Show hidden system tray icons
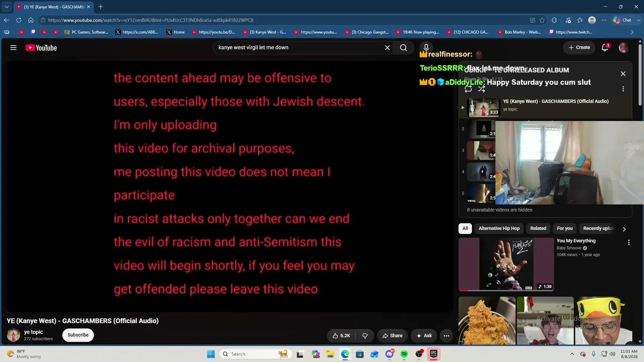The height and width of the screenshot is (362, 644). pyautogui.click(x=572, y=354)
